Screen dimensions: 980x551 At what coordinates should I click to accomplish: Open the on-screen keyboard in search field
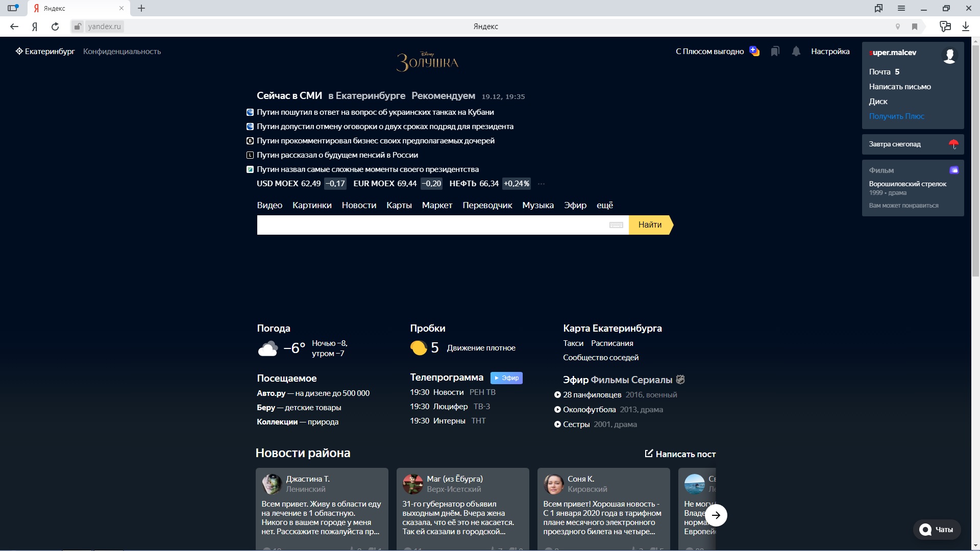616,225
